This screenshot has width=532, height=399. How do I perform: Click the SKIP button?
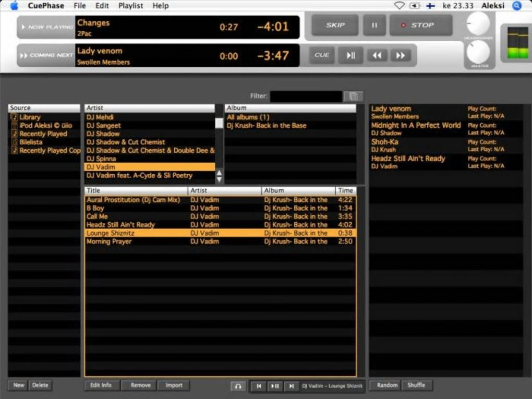(335, 25)
